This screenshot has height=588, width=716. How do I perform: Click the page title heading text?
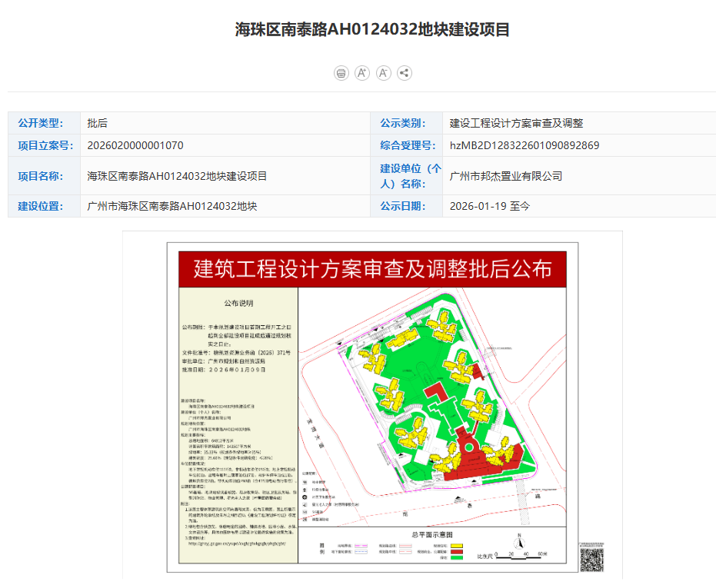click(x=372, y=30)
